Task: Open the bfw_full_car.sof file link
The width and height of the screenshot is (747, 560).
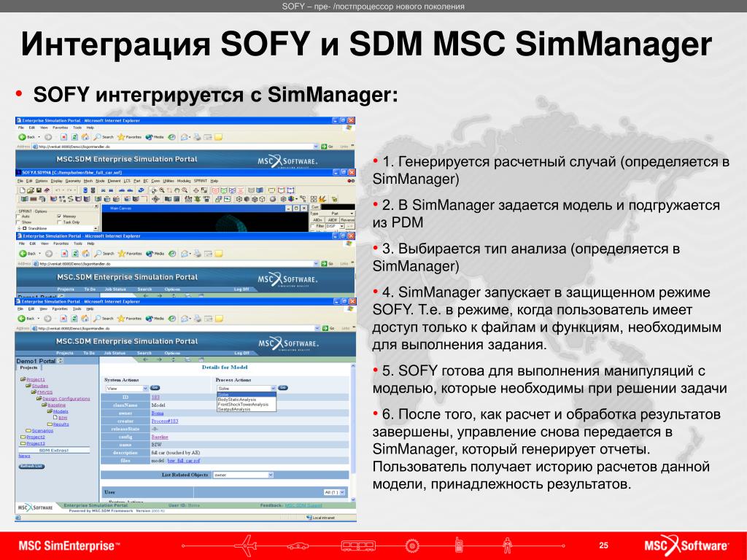Action: point(183,461)
